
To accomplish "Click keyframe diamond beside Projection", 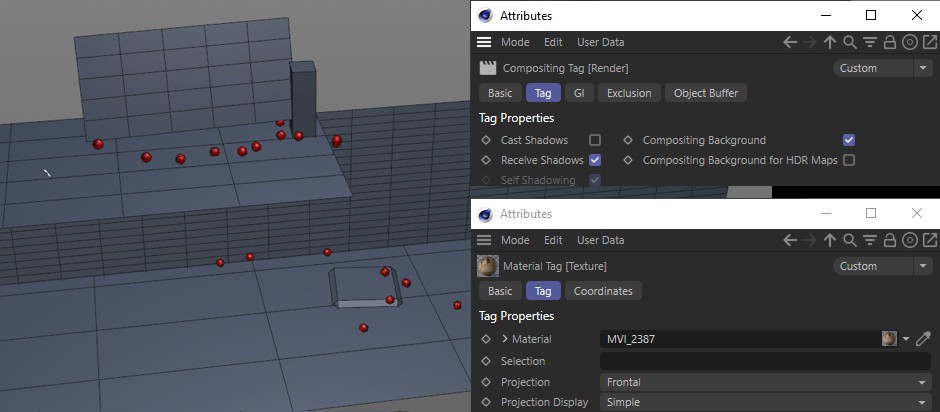I will [x=486, y=382].
